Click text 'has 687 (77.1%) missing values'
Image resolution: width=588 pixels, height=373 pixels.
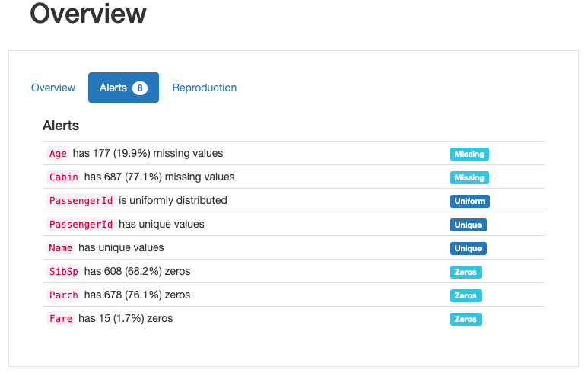160,177
